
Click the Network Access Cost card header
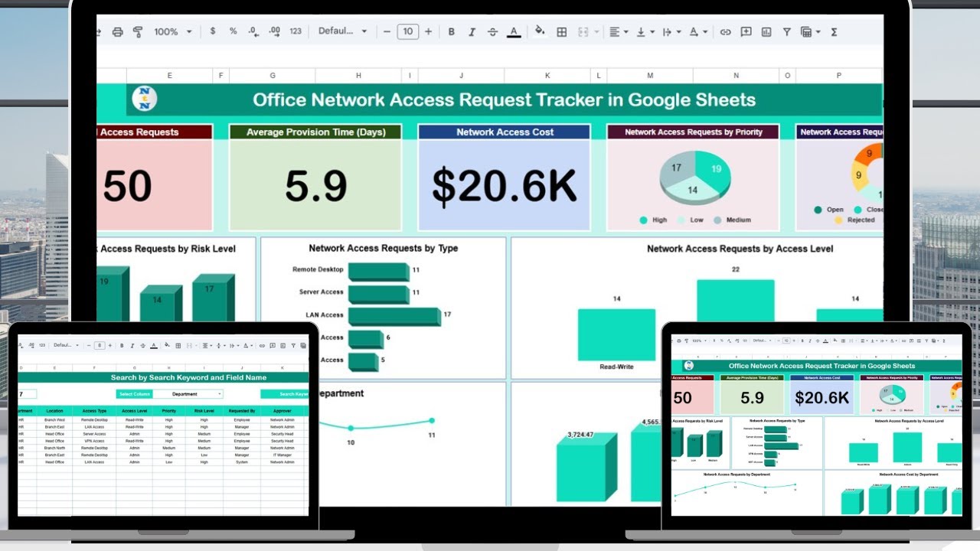pos(505,132)
